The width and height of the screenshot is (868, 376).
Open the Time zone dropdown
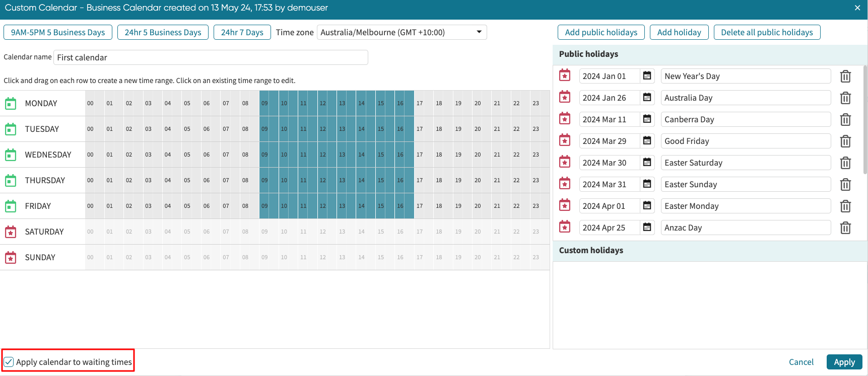pos(402,32)
